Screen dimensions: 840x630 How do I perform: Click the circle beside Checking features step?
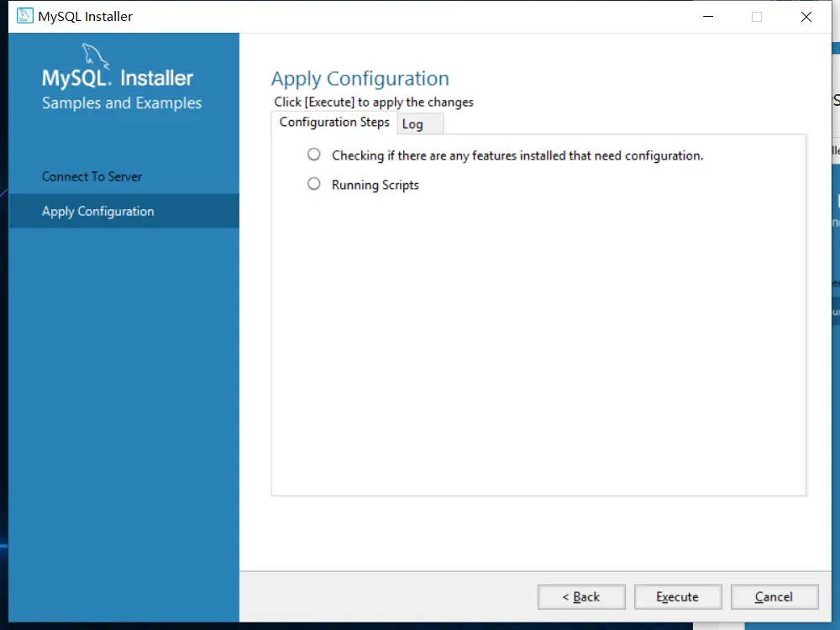(x=314, y=155)
